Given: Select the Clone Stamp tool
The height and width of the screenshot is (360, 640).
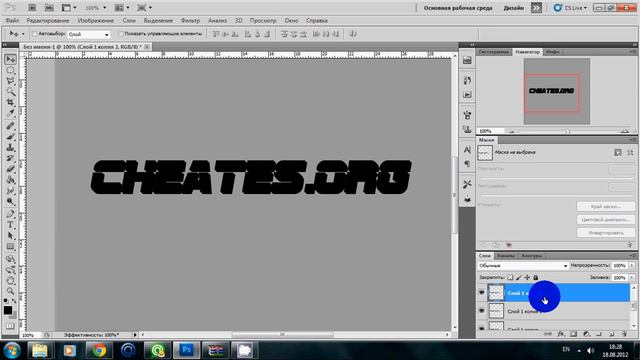Looking at the screenshot, I should [10, 147].
